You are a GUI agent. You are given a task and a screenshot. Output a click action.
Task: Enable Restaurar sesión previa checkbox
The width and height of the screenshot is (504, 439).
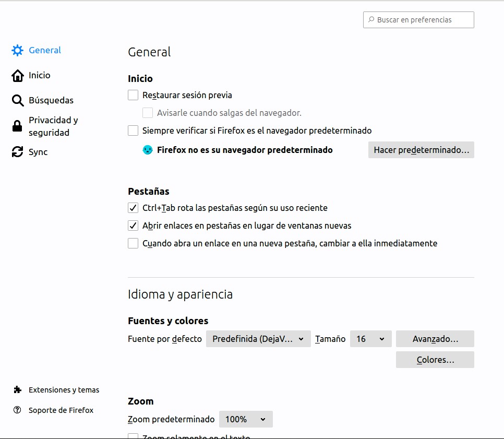[133, 95]
